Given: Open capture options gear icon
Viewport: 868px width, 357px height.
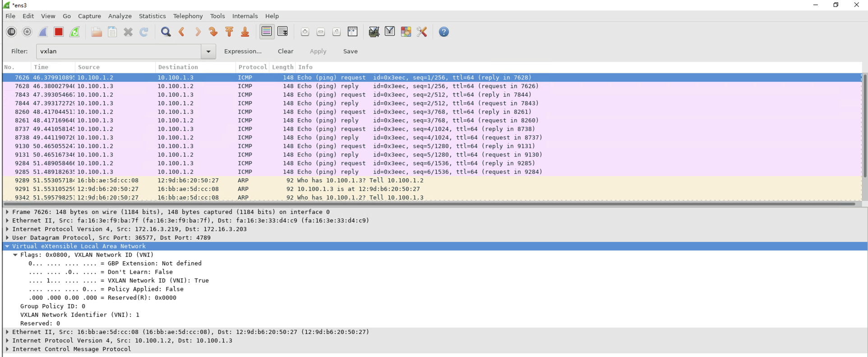Looking at the screenshot, I should (x=27, y=32).
